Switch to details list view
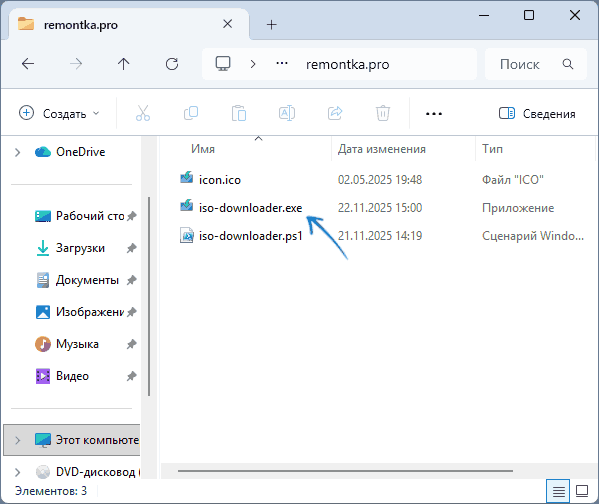 click(558, 491)
